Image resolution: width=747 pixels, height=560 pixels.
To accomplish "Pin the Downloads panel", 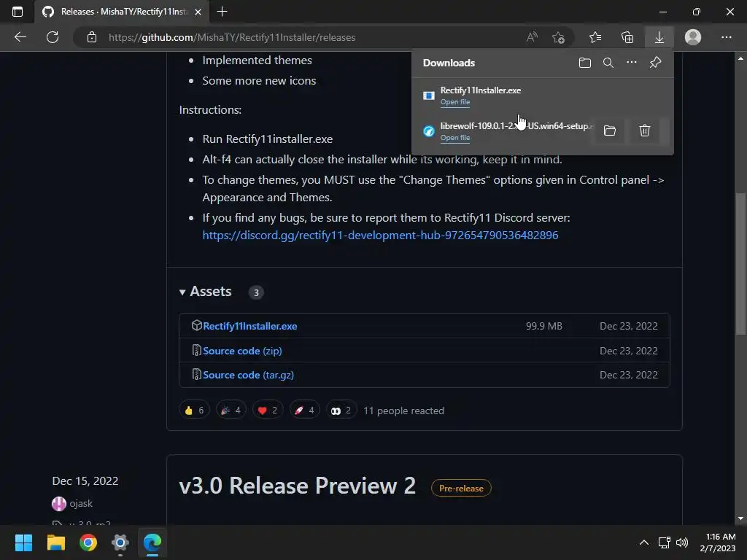I will click(x=656, y=63).
